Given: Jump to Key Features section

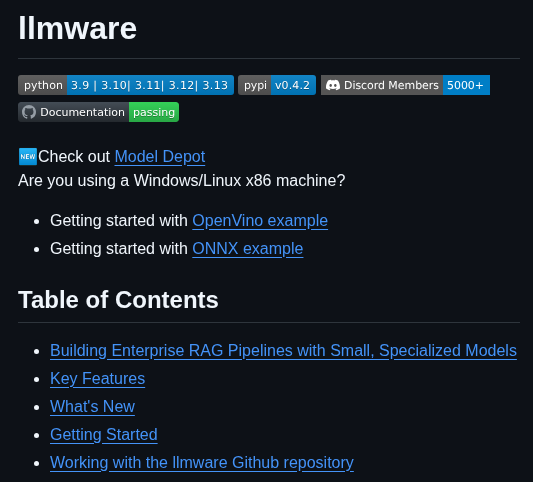Looking at the screenshot, I should coord(98,379).
